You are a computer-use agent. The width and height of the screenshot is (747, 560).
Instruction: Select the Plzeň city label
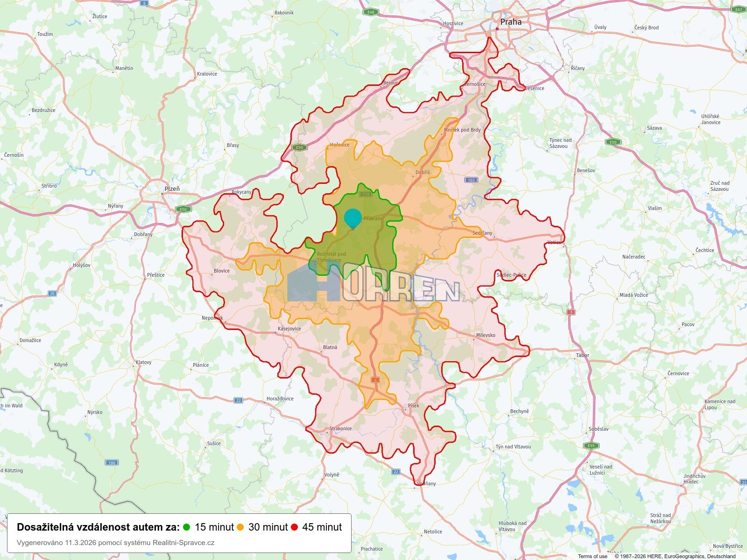tap(172, 189)
